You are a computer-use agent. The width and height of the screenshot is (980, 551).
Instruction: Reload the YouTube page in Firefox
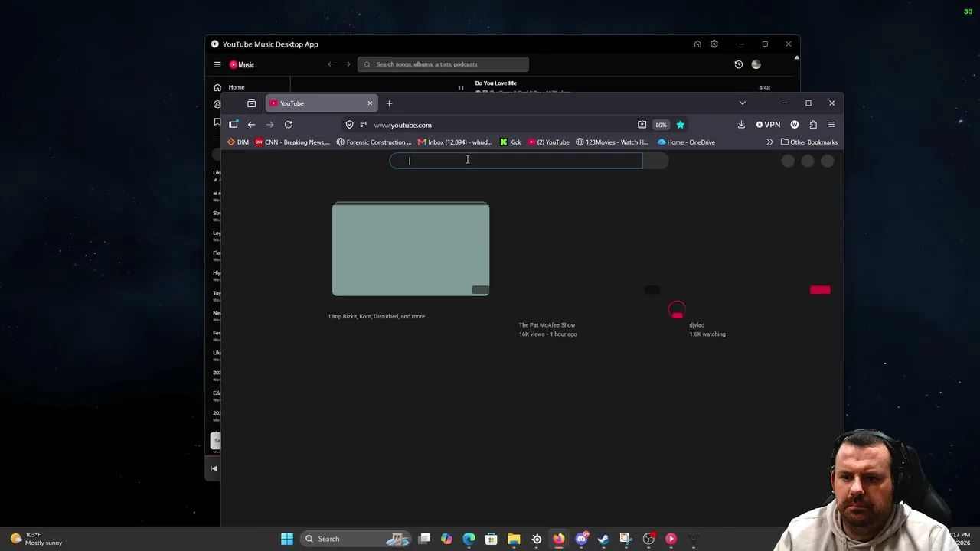point(289,125)
